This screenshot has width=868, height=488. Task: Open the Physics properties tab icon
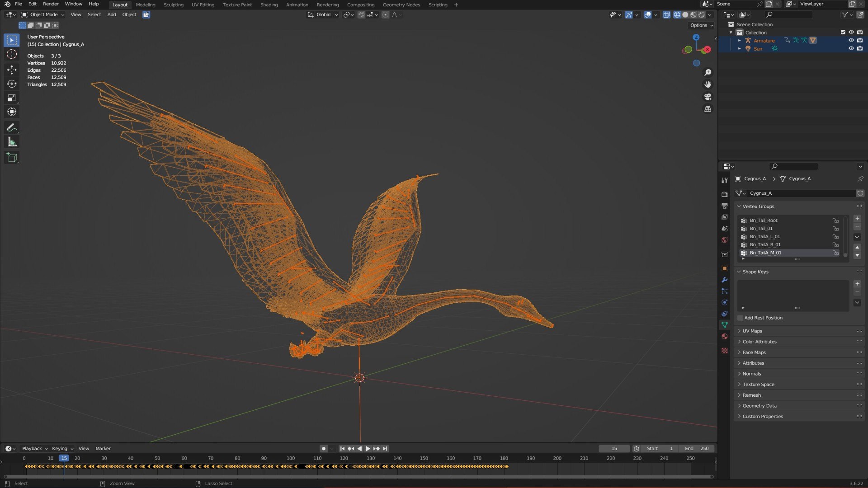coord(725,302)
